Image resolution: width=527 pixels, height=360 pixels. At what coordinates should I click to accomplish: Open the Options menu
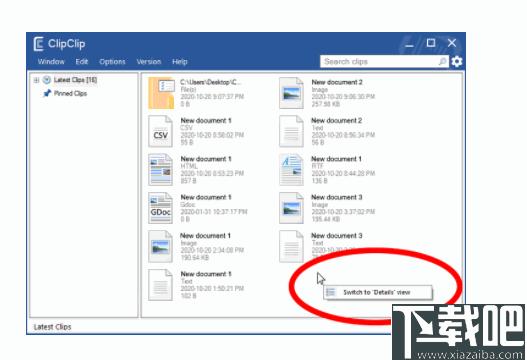click(x=112, y=62)
